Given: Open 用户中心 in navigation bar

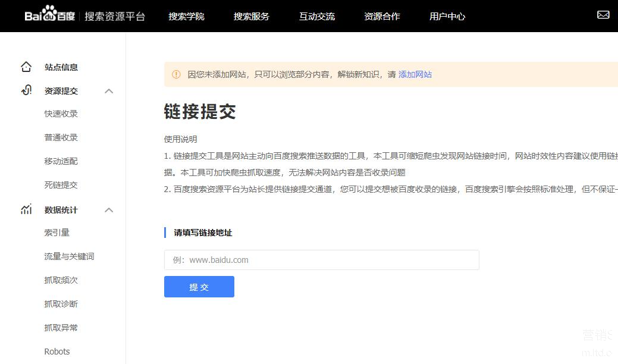Looking at the screenshot, I should 447,16.
